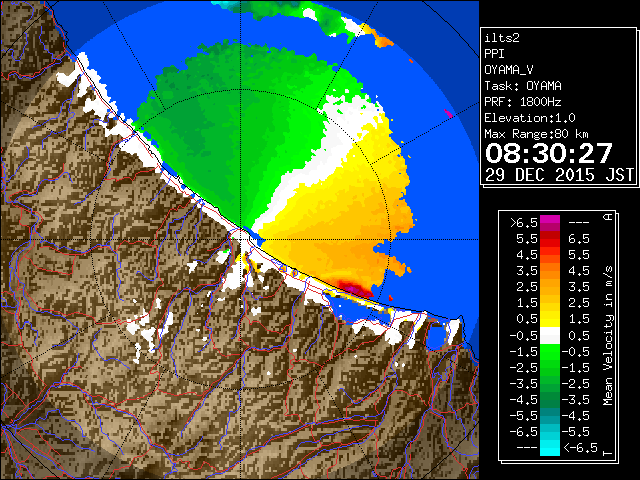
Task: Click the bright green swatch below the white band
Action: pyautogui.click(x=550, y=351)
